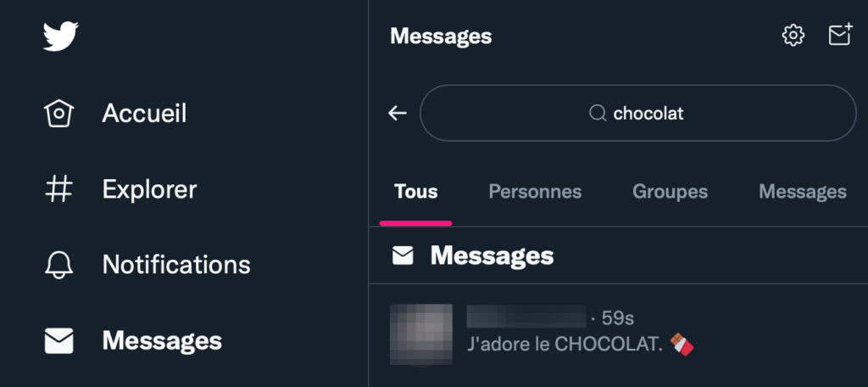The height and width of the screenshot is (387, 868).
Task: Select the Tous tab
Action: [x=415, y=192]
